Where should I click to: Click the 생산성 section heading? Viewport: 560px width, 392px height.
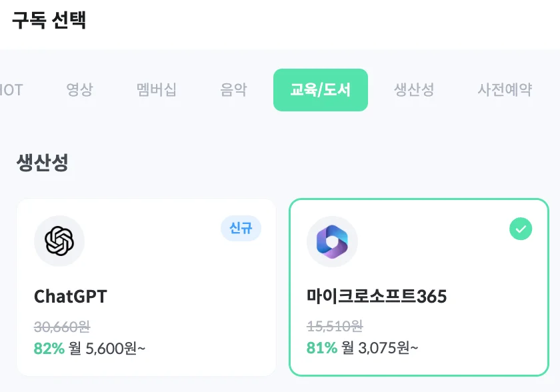click(42, 163)
